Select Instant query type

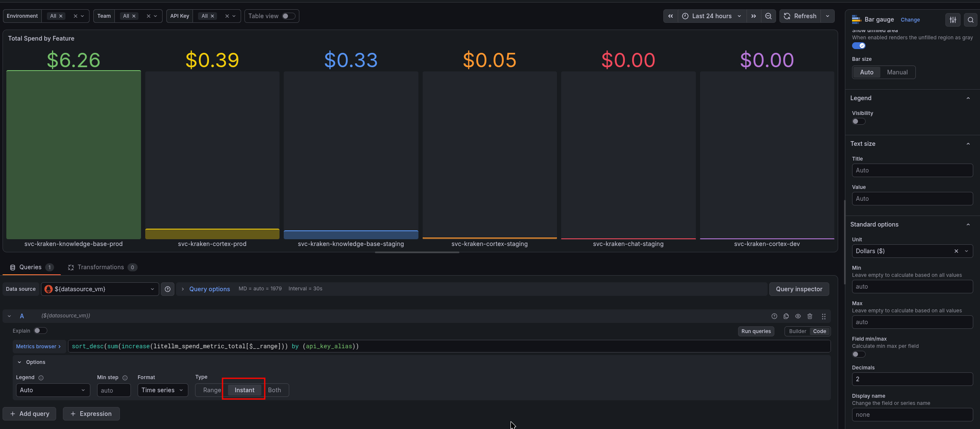pyautogui.click(x=244, y=390)
